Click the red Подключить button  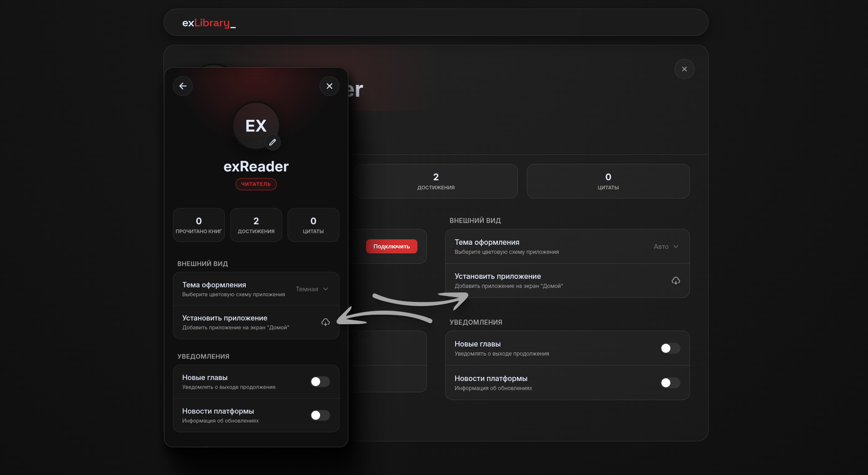click(x=392, y=246)
